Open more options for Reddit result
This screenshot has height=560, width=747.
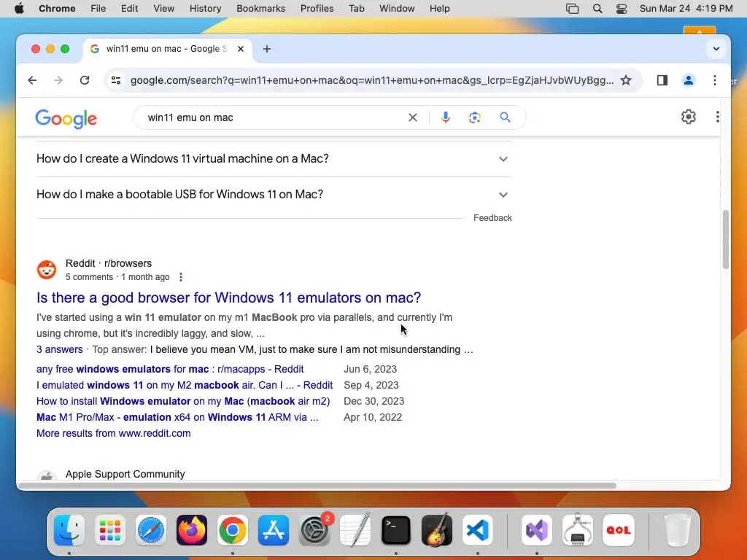point(181,277)
